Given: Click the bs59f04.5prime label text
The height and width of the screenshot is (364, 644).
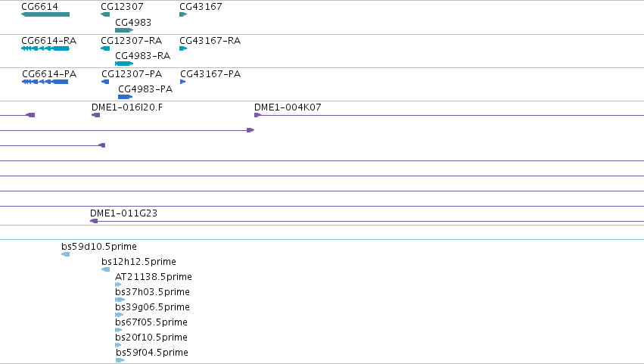Looking at the screenshot, I should (152, 353).
